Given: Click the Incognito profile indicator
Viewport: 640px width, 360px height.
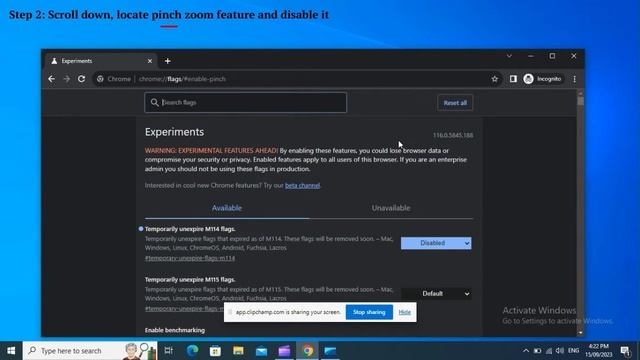Looking at the screenshot, I should (542, 79).
